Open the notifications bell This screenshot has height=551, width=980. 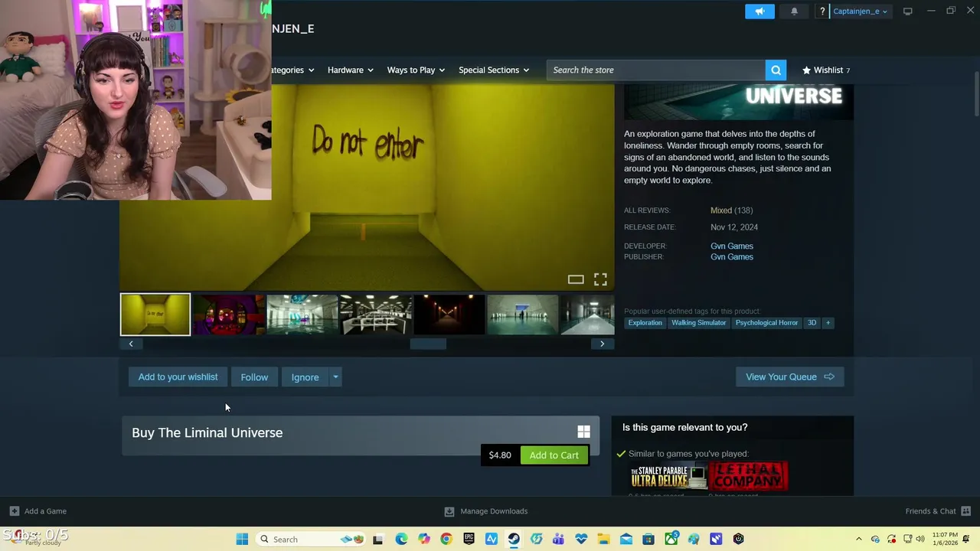[794, 11]
